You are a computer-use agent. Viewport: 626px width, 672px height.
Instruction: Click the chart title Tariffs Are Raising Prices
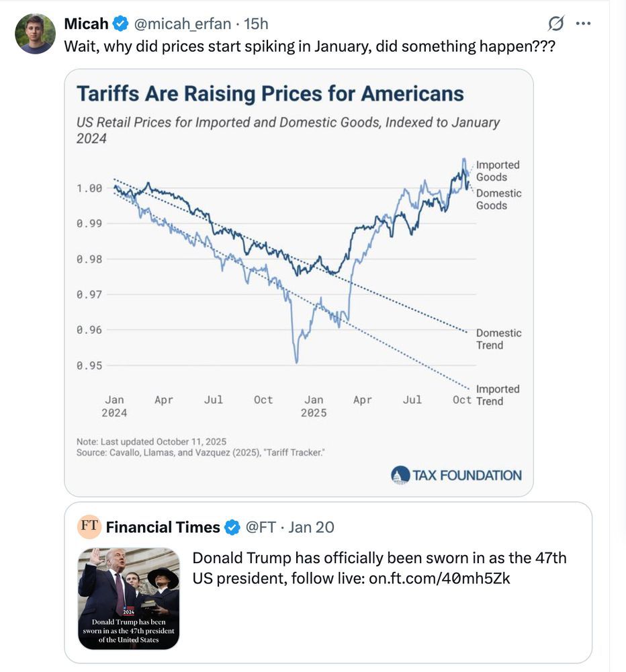[x=270, y=93]
